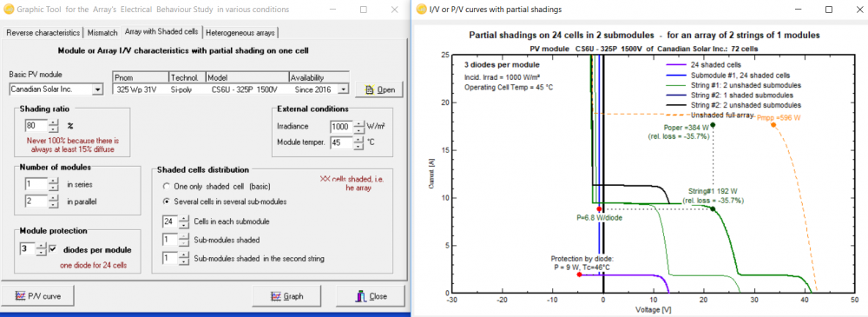Decrease number of modules in parallel
This screenshot has height=317, width=868.
coord(53,205)
